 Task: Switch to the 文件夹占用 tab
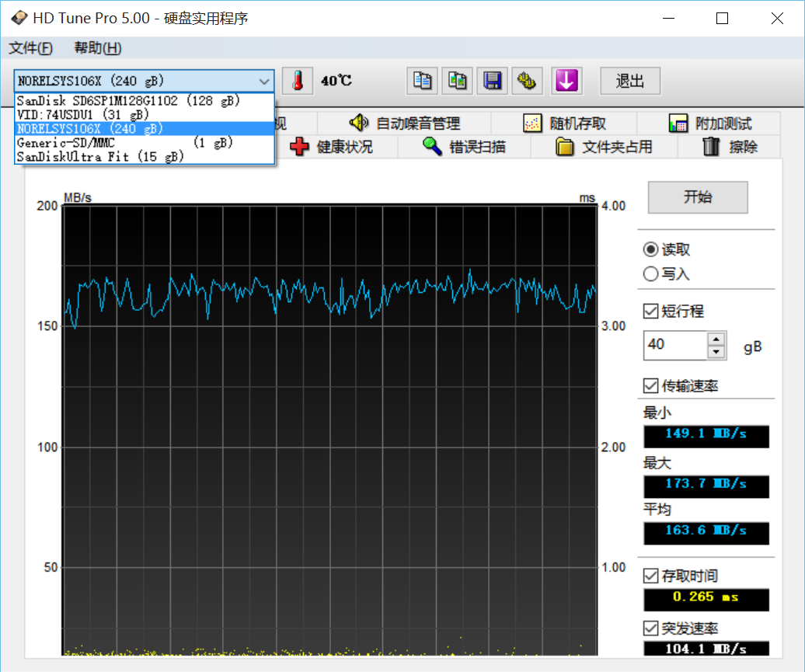click(604, 147)
